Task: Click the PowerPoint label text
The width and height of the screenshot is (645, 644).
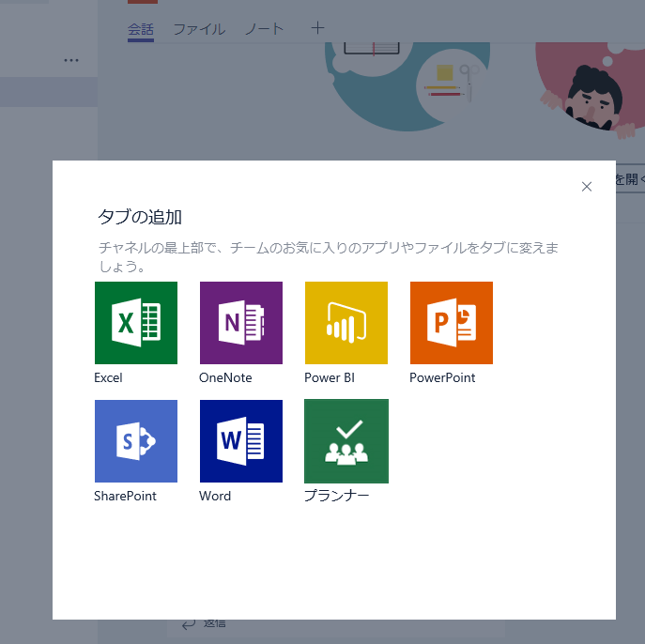Action: point(442,377)
